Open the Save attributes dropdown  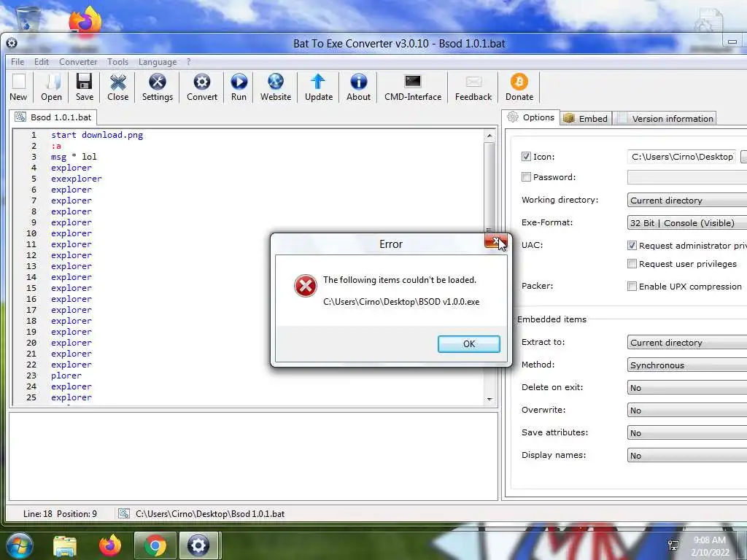(687, 433)
